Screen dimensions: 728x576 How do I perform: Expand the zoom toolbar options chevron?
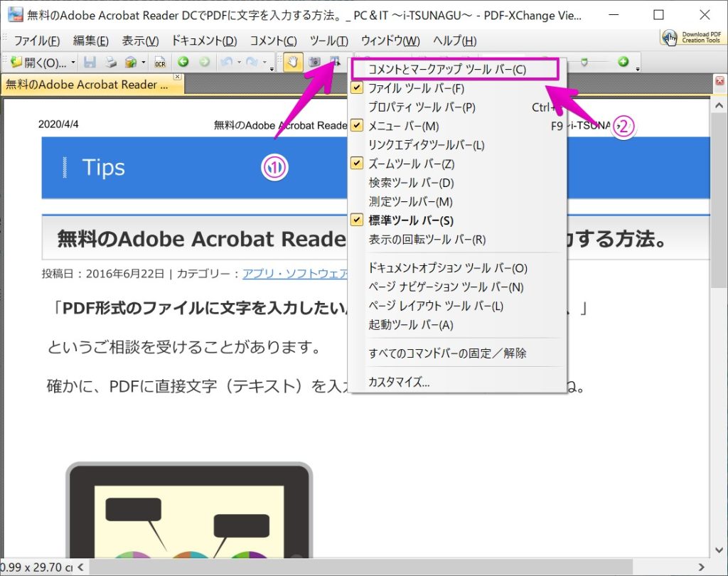pyautogui.click(x=638, y=68)
